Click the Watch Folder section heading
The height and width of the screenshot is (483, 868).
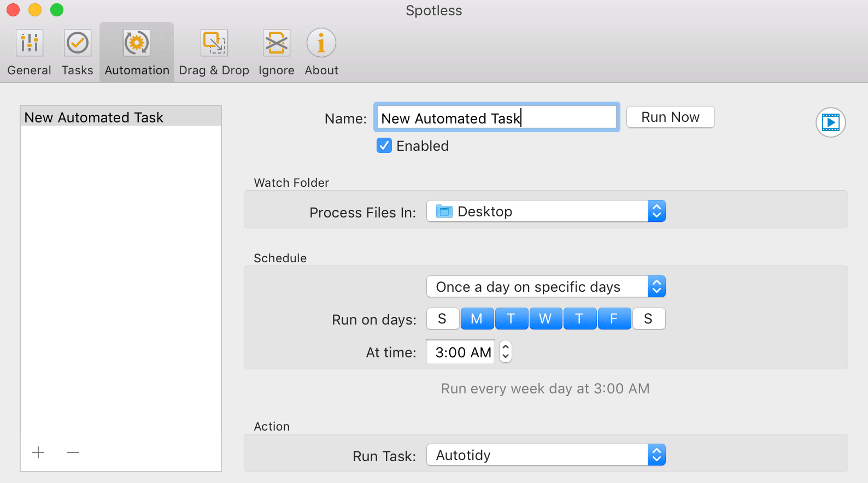click(291, 183)
